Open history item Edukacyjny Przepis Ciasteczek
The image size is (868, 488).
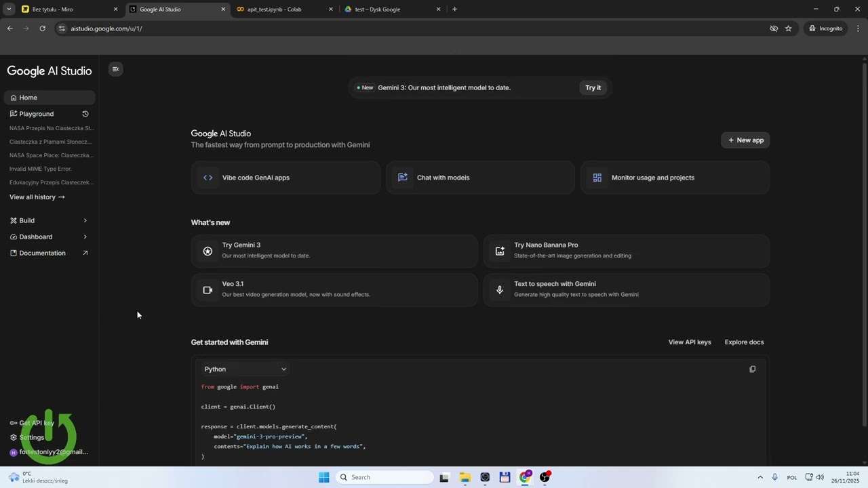coord(52,182)
